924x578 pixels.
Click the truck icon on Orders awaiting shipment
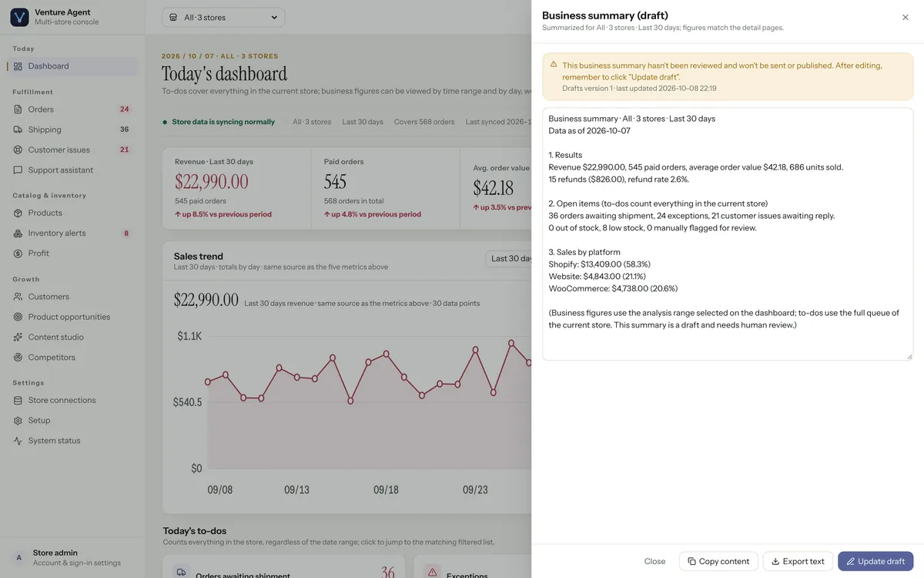[181, 573]
